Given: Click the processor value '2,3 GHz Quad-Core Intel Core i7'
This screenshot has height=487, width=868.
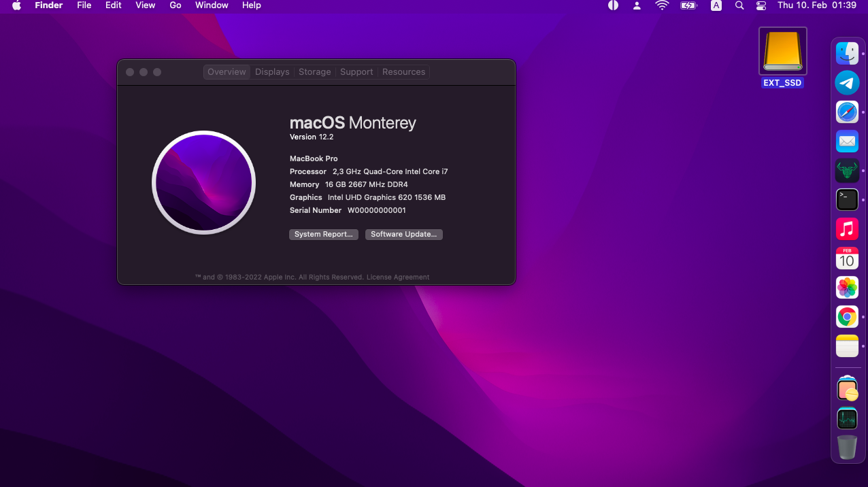Looking at the screenshot, I should 390,171.
